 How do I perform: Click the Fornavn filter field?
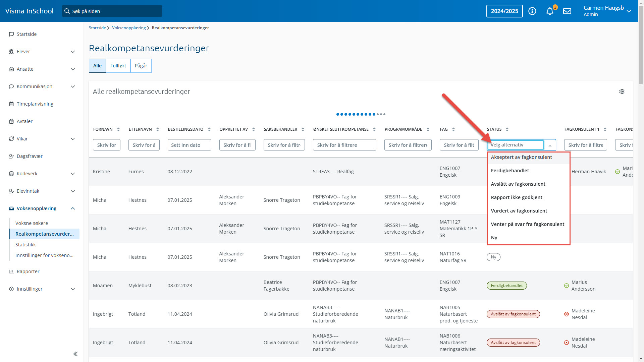coord(107,145)
